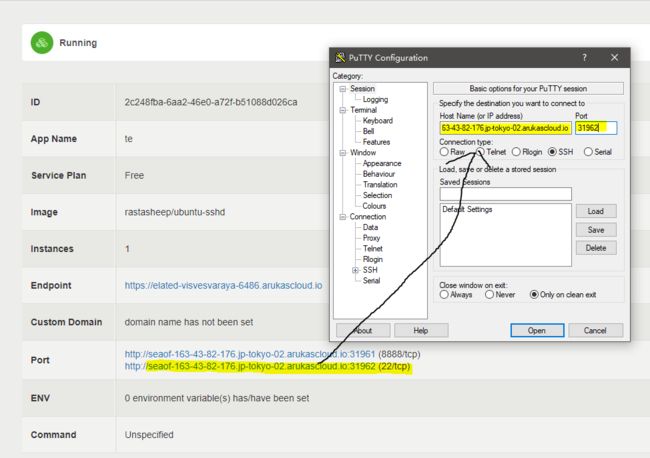Click the Load button

click(x=596, y=211)
